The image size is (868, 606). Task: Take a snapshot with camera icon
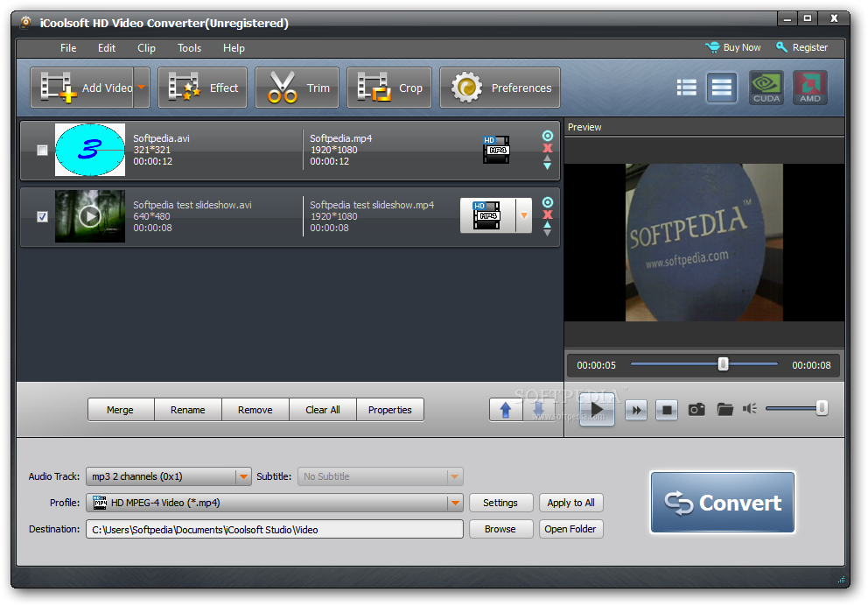[696, 409]
